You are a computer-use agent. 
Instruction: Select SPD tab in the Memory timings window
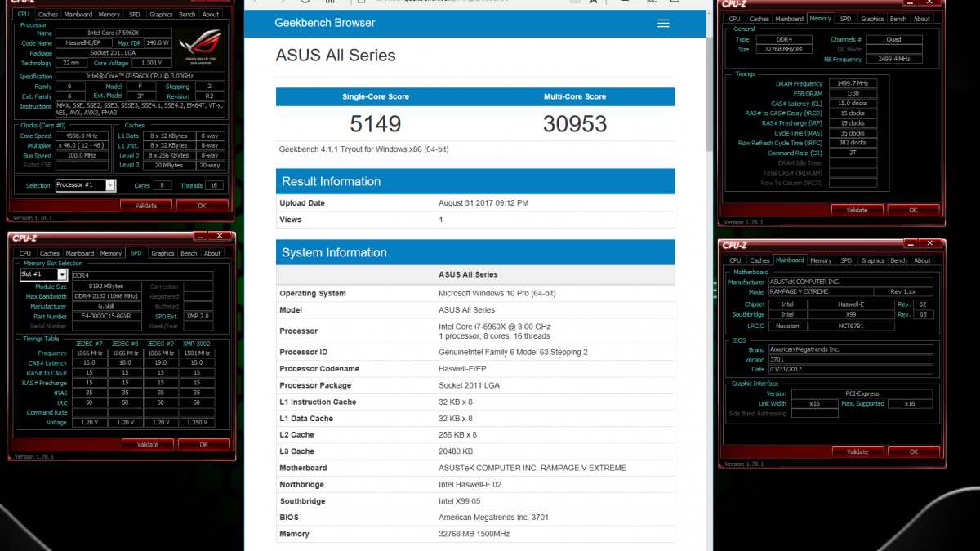point(845,19)
